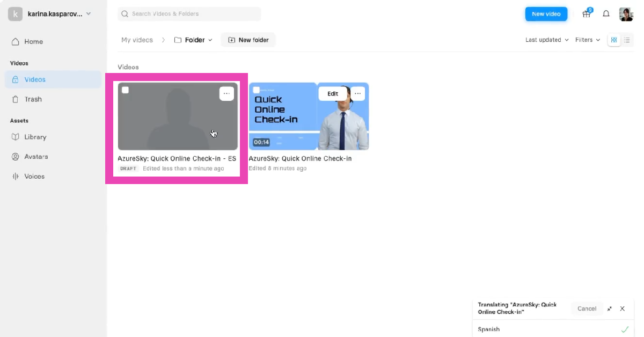Open the user profile avatar picture
The height and width of the screenshot is (337, 644).
[x=626, y=14]
